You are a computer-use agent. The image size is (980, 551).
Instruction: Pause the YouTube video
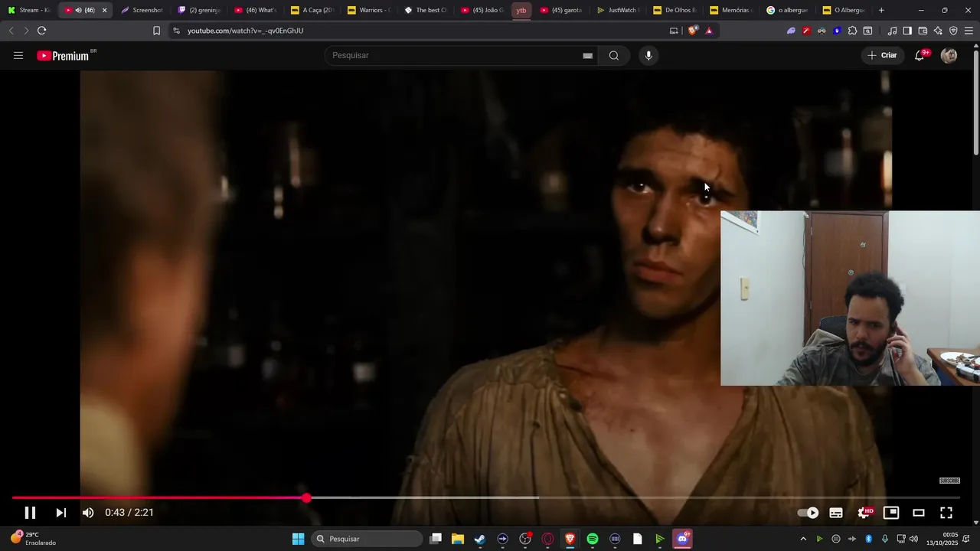(x=30, y=513)
